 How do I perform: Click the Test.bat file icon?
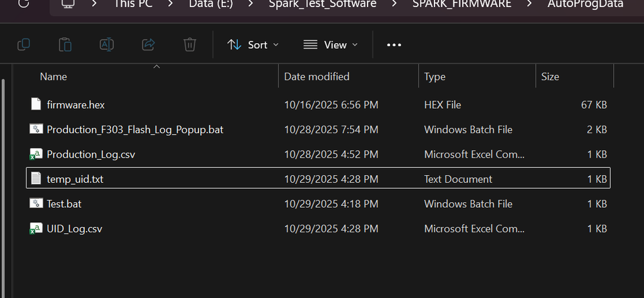click(x=36, y=203)
